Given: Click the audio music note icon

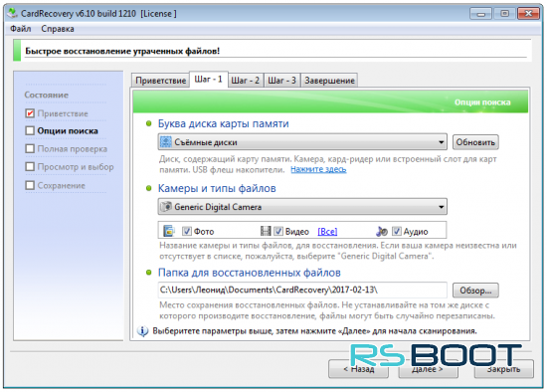Looking at the screenshot, I should tap(382, 231).
